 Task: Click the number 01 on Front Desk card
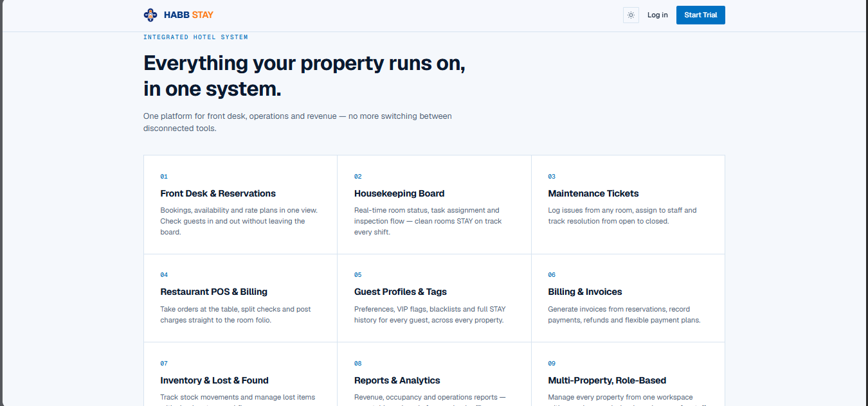point(164,177)
